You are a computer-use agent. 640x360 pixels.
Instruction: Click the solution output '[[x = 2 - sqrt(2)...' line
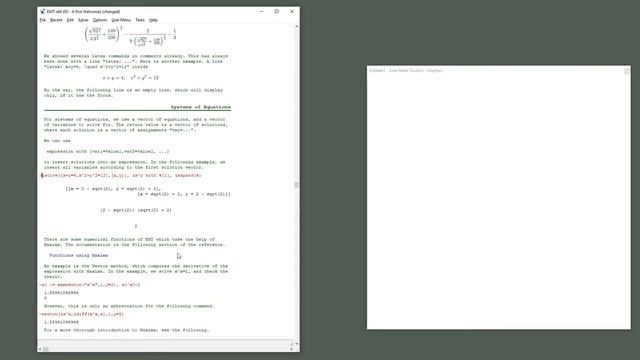click(x=113, y=189)
